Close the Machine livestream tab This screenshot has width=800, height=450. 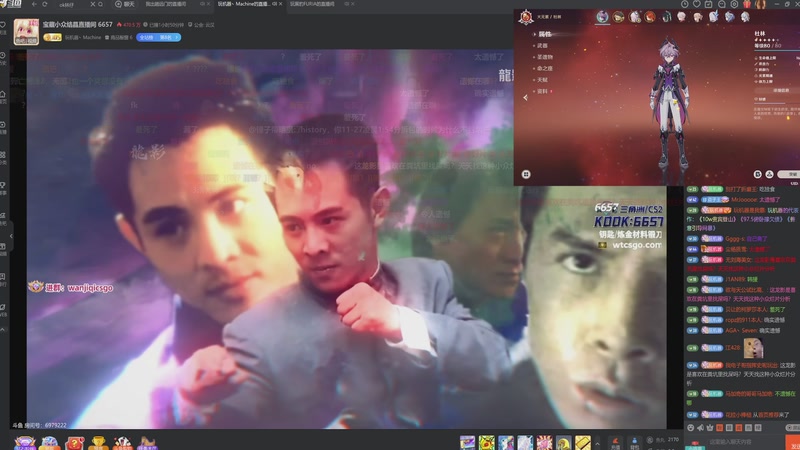tap(281, 4)
